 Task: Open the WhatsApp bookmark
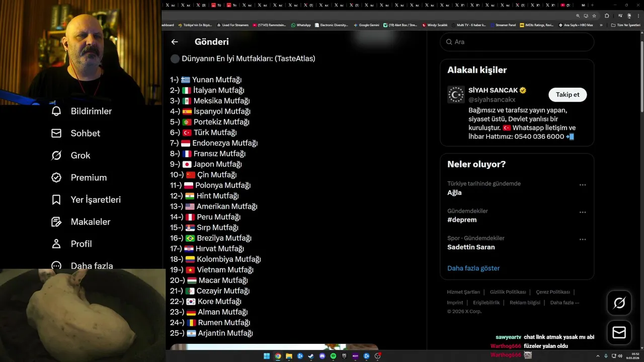coord(301,25)
